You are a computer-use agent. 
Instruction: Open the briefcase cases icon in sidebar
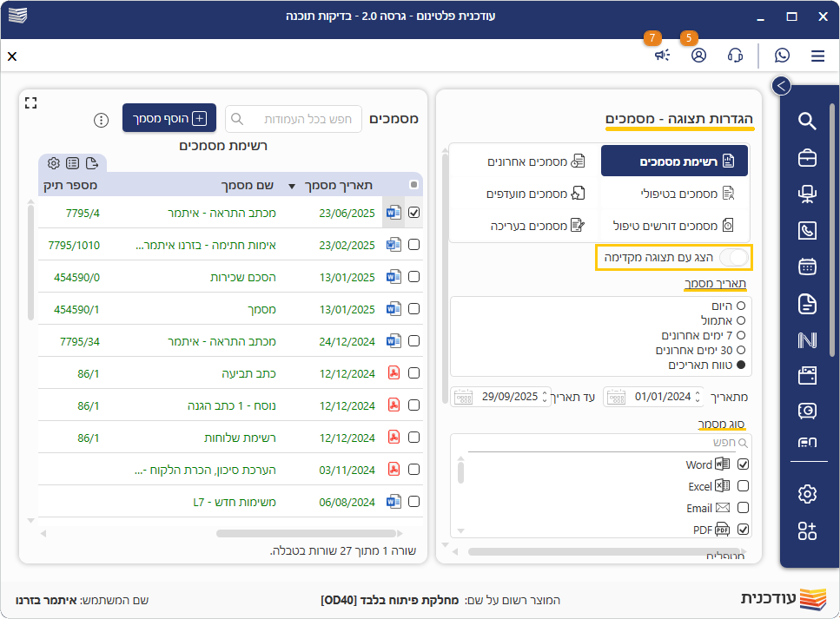pos(807,158)
